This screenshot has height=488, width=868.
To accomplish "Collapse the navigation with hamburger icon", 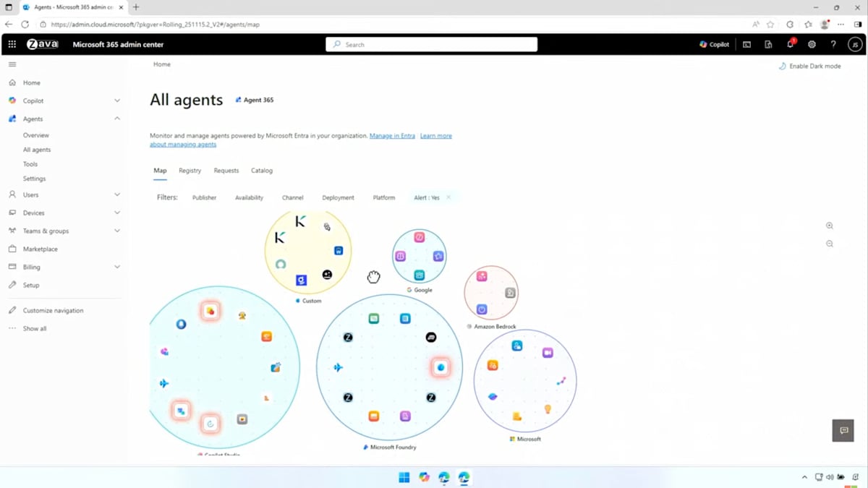I will point(12,64).
